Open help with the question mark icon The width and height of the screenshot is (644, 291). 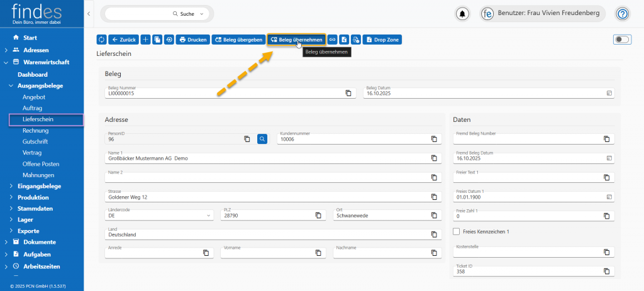tap(622, 13)
